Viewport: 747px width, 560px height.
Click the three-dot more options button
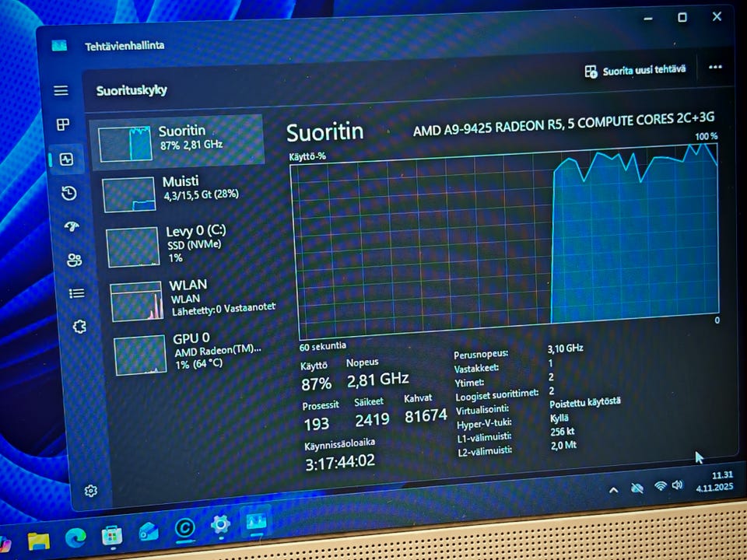click(715, 67)
